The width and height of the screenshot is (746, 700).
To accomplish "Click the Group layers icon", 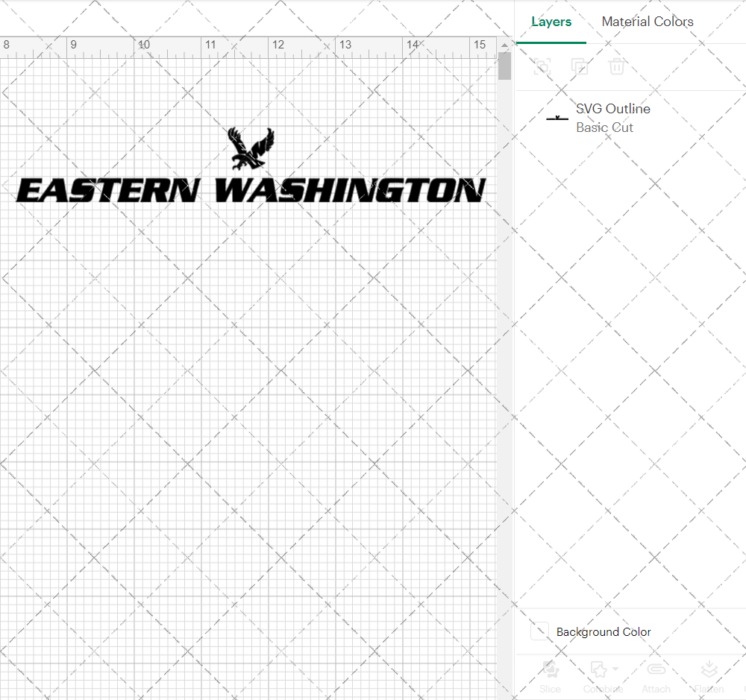I will coord(542,66).
